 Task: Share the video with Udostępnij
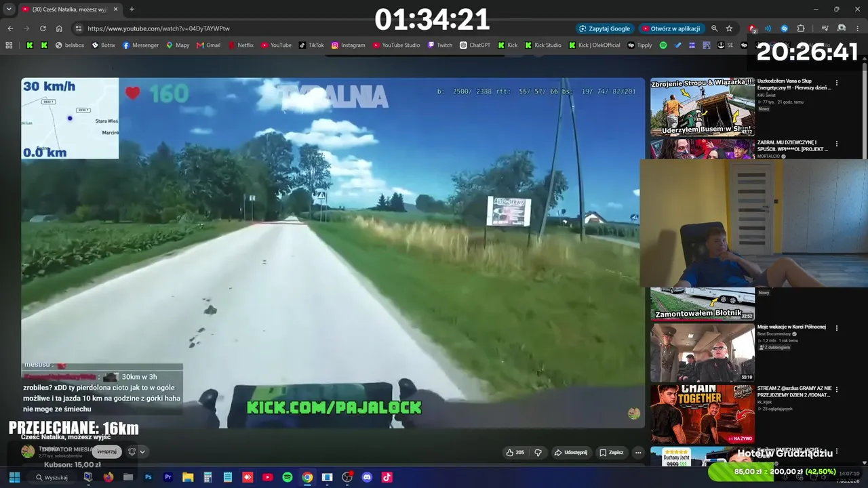coord(571,452)
